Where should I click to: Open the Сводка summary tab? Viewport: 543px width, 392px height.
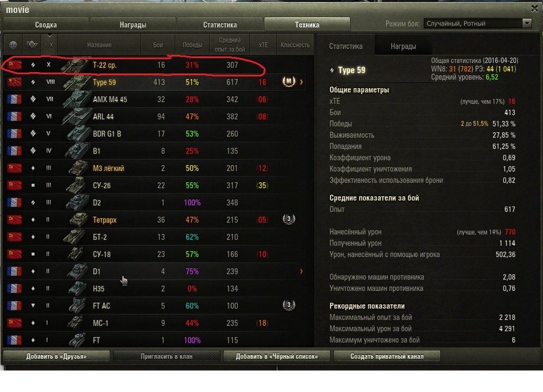46,25
